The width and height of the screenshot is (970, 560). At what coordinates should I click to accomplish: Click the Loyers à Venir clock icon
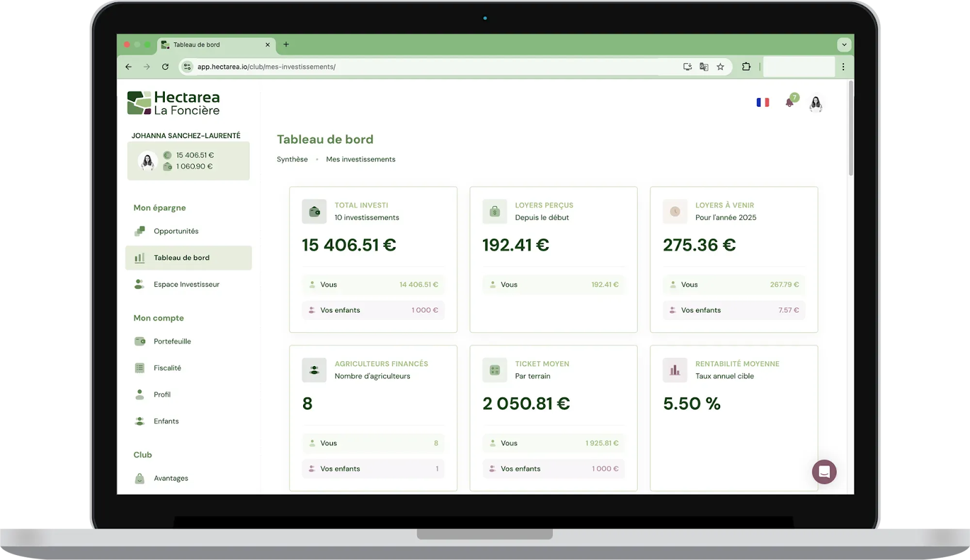pyautogui.click(x=675, y=212)
